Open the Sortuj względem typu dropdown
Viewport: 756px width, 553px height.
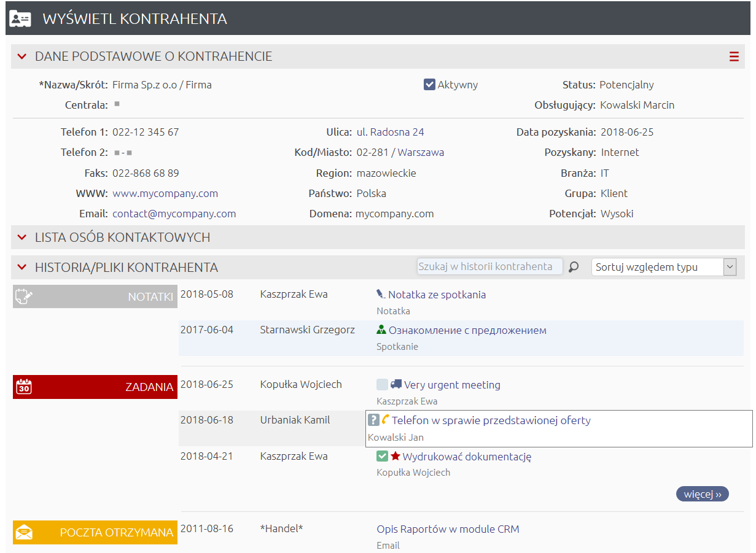coord(663,267)
